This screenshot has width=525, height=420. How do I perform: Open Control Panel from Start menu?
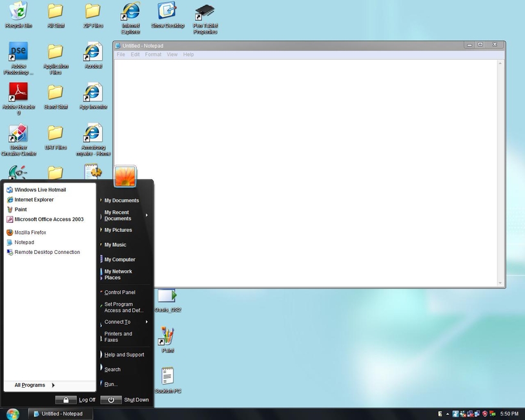[125, 292]
